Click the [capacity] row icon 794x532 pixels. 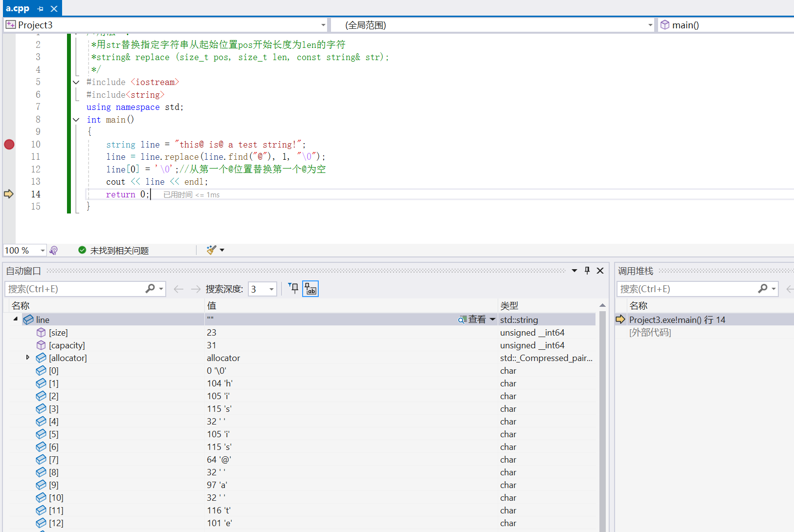(41, 345)
